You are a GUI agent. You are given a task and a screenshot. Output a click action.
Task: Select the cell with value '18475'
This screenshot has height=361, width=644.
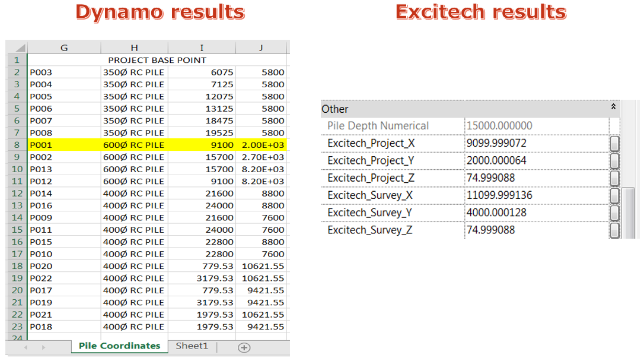point(202,121)
